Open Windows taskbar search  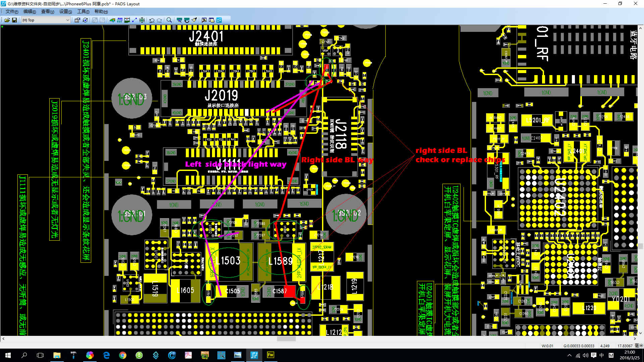[x=24, y=355]
